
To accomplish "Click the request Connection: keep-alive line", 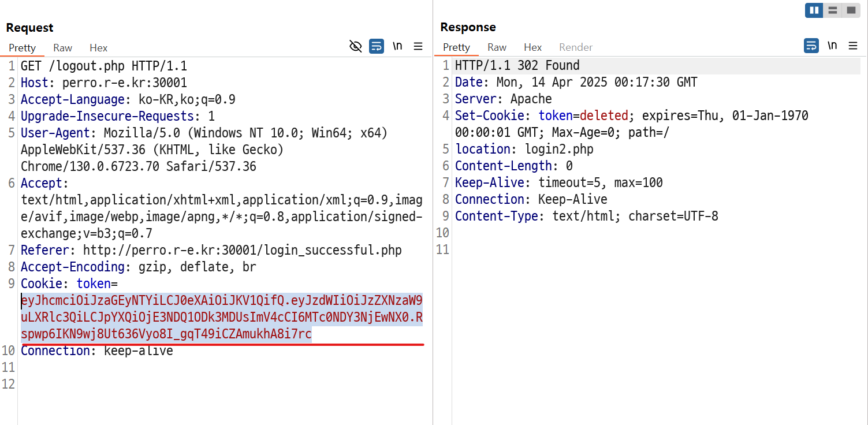I will (97, 351).
